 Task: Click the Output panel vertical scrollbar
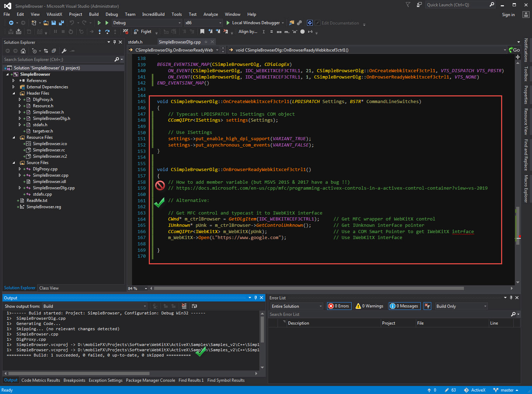pos(262,330)
